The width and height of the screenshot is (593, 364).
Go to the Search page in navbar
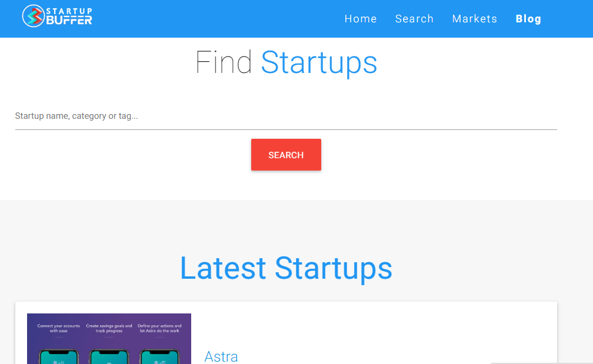click(414, 18)
